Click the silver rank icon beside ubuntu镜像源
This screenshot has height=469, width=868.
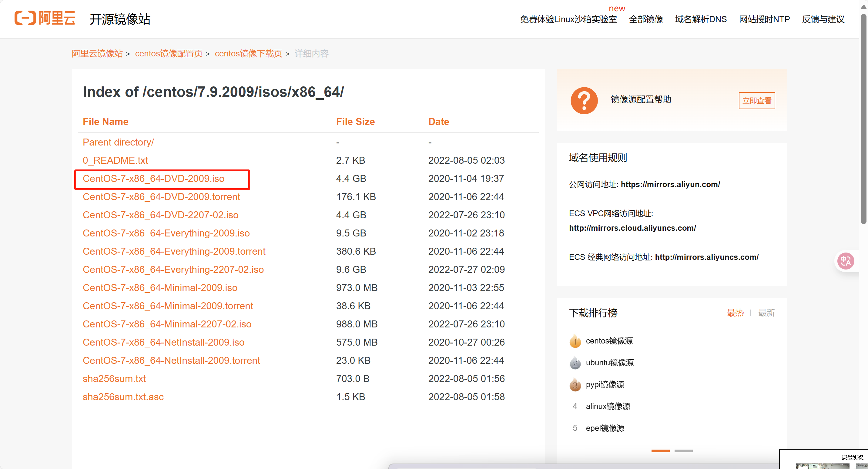(x=575, y=363)
